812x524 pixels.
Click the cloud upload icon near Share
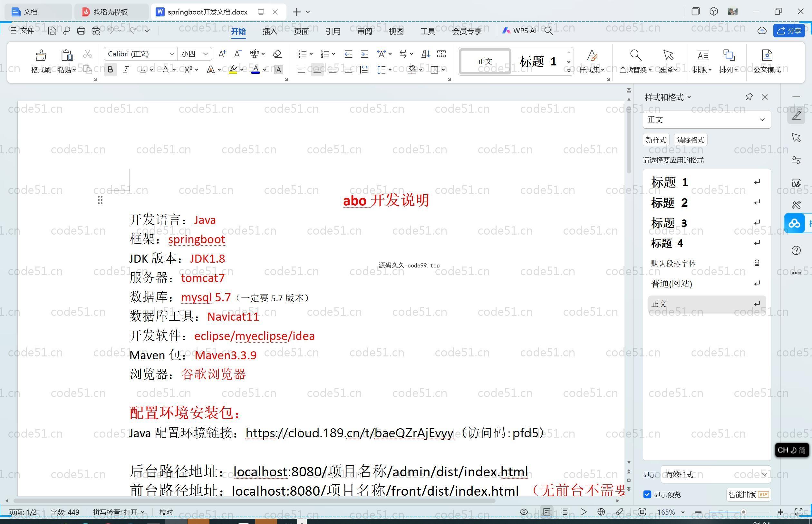click(762, 31)
